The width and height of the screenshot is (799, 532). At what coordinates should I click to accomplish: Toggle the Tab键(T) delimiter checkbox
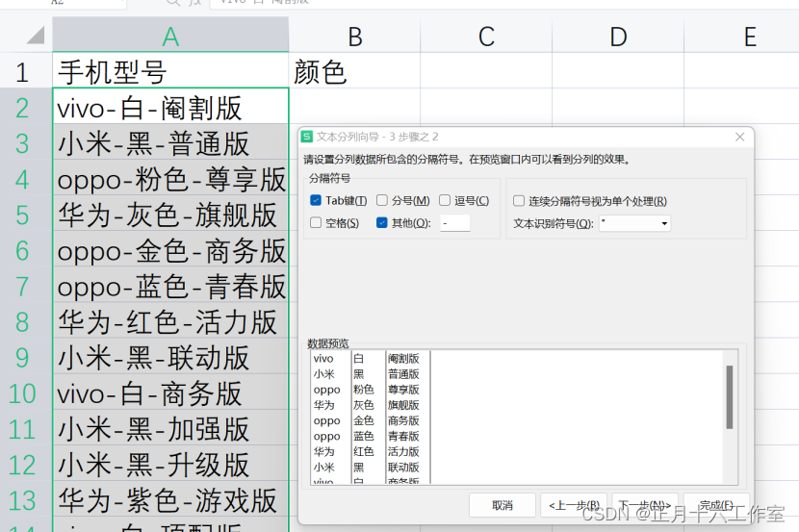click(x=316, y=200)
